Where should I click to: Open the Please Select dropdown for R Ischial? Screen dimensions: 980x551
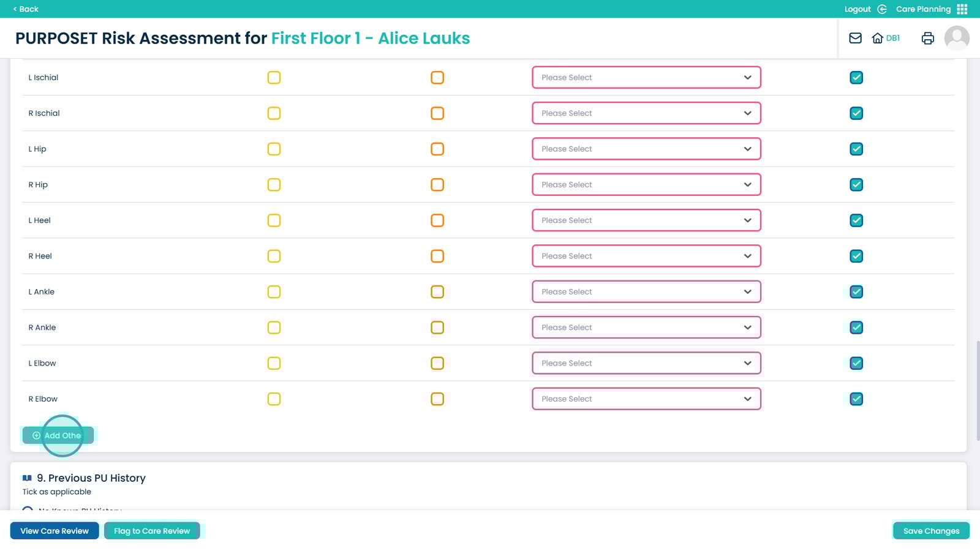[646, 113]
